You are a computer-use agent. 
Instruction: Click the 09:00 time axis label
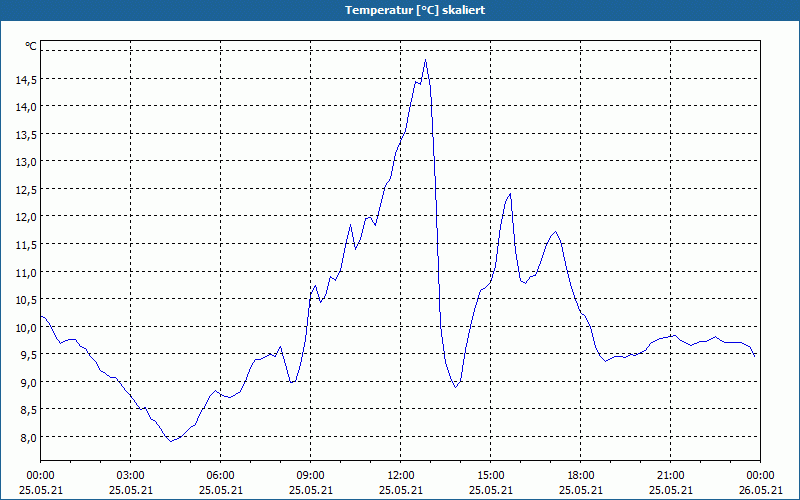click(x=311, y=476)
